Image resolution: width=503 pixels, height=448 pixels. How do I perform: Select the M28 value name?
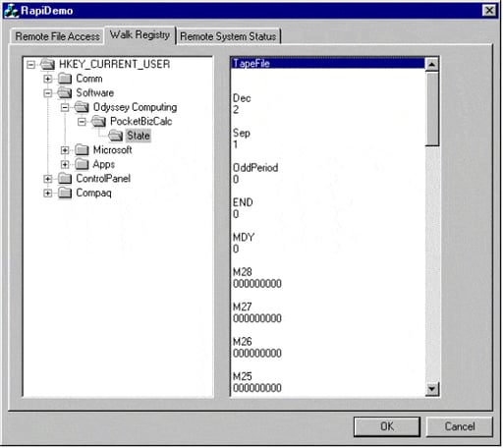pos(243,272)
